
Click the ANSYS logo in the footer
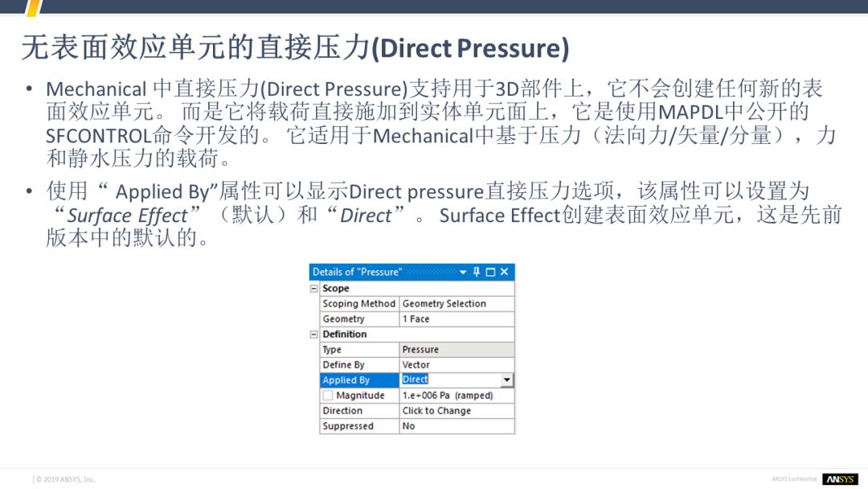pos(840,479)
